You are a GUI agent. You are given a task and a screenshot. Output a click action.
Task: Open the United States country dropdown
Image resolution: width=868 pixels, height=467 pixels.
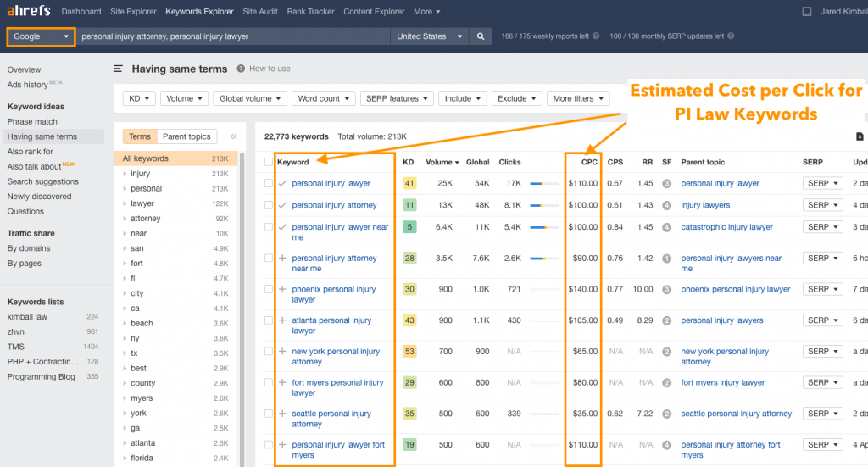point(429,36)
